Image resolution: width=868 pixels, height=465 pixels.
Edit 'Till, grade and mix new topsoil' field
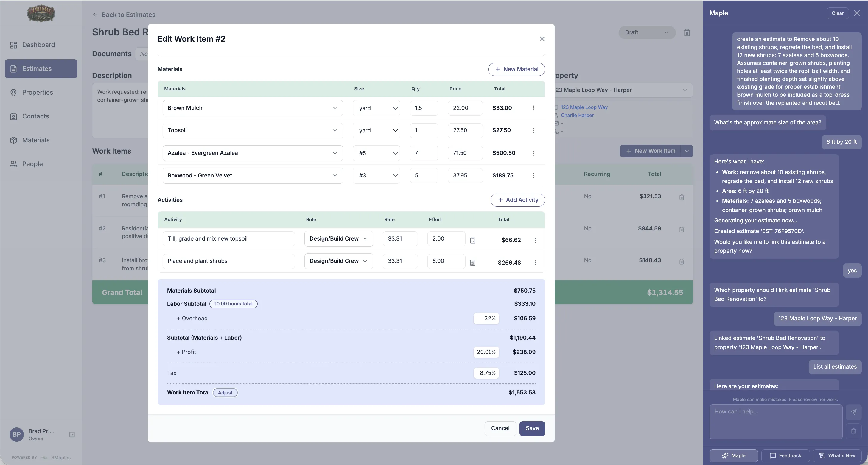point(228,239)
